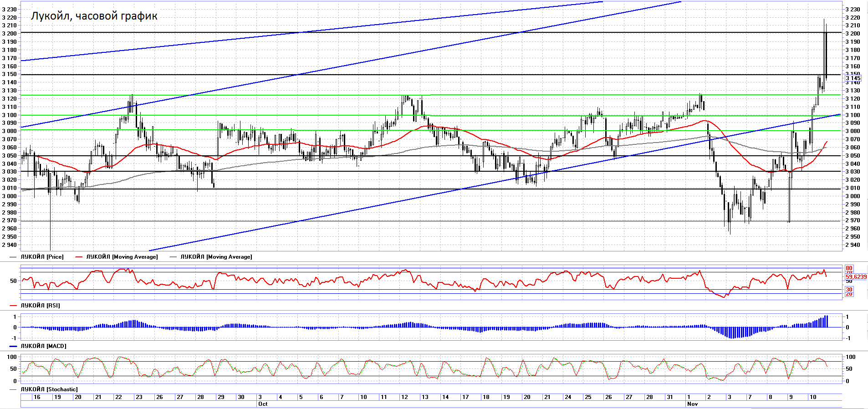
Task: Click the '100' label on right Stochastic axis
Action: 851,357
